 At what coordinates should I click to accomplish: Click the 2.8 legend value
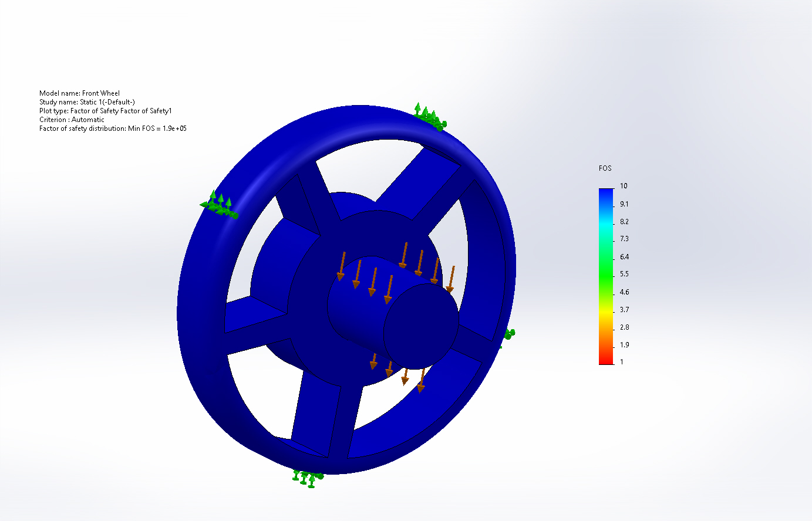[624, 327]
